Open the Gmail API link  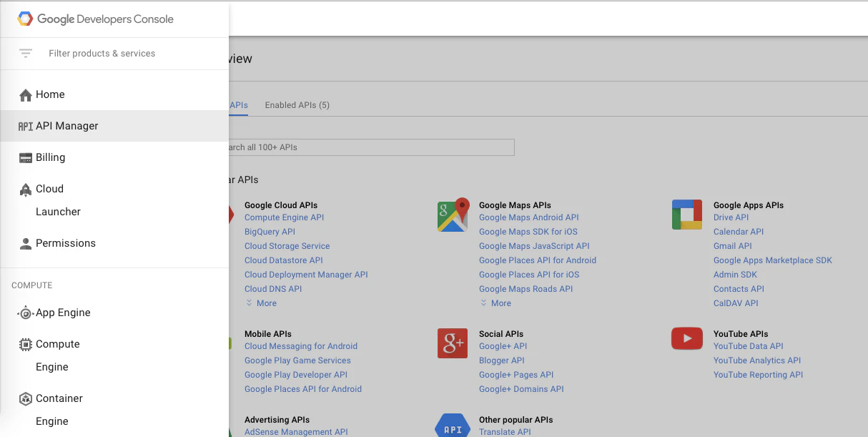pyautogui.click(x=732, y=246)
